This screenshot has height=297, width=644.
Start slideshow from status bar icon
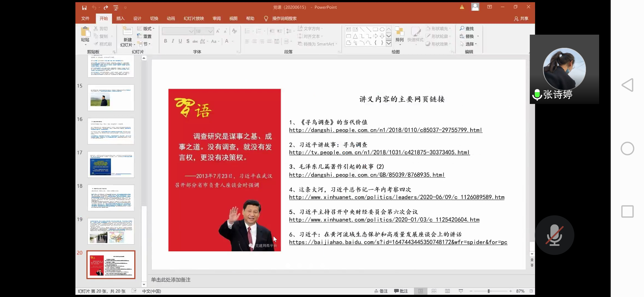[461, 291]
